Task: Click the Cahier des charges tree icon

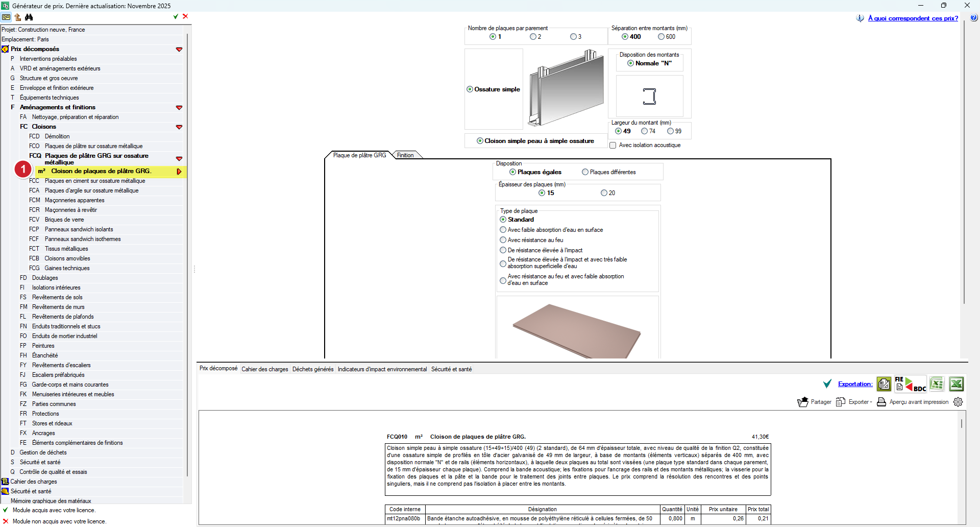Action: point(5,482)
